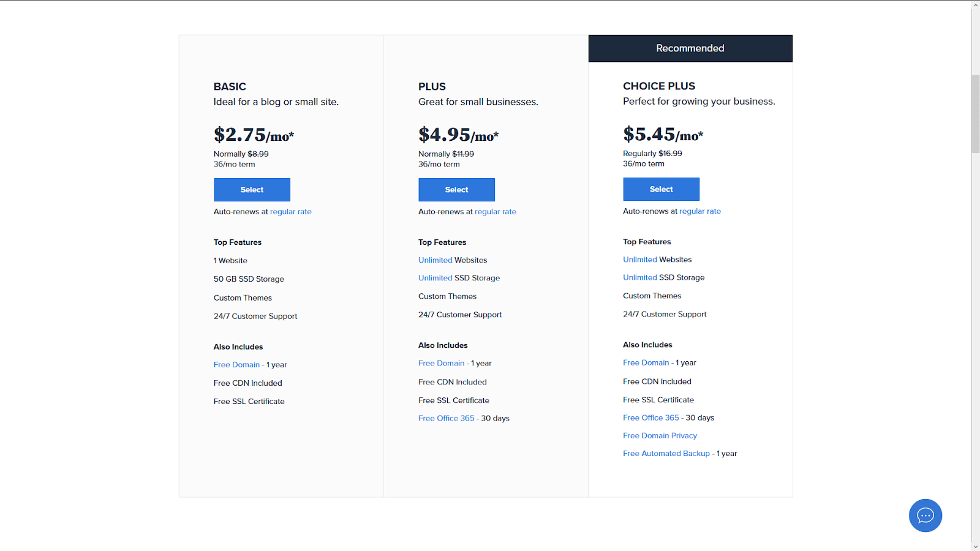Open Free Domain link under BASIC plan
The width and height of the screenshot is (980, 551).
click(x=237, y=364)
